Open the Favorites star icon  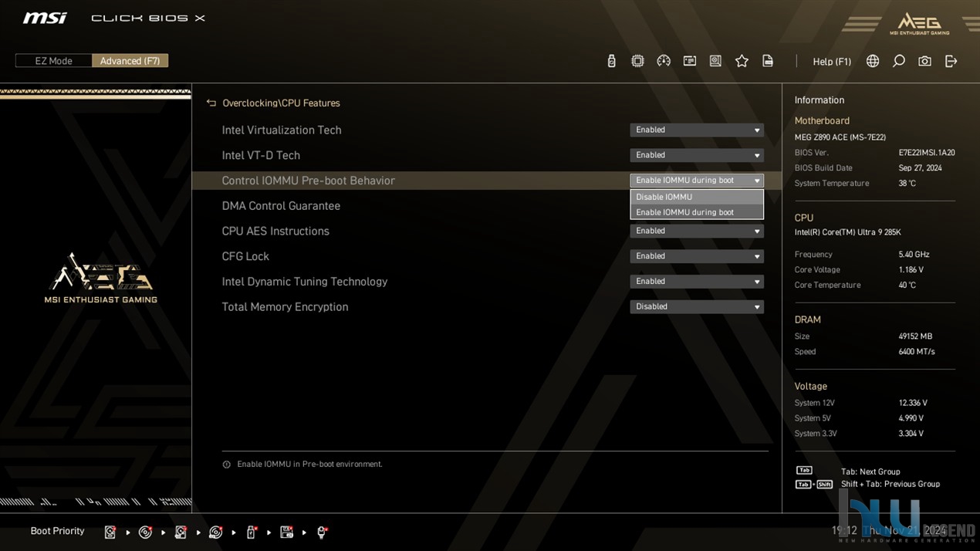742,61
